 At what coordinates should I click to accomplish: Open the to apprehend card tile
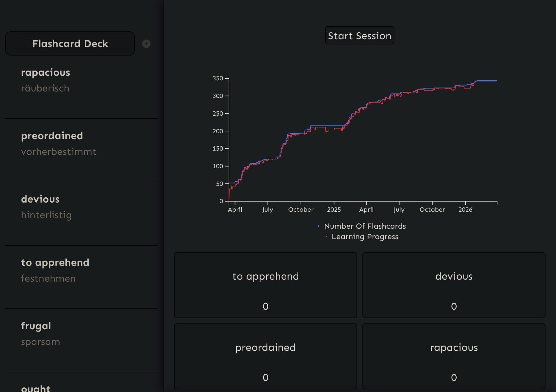tap(266, 285)
